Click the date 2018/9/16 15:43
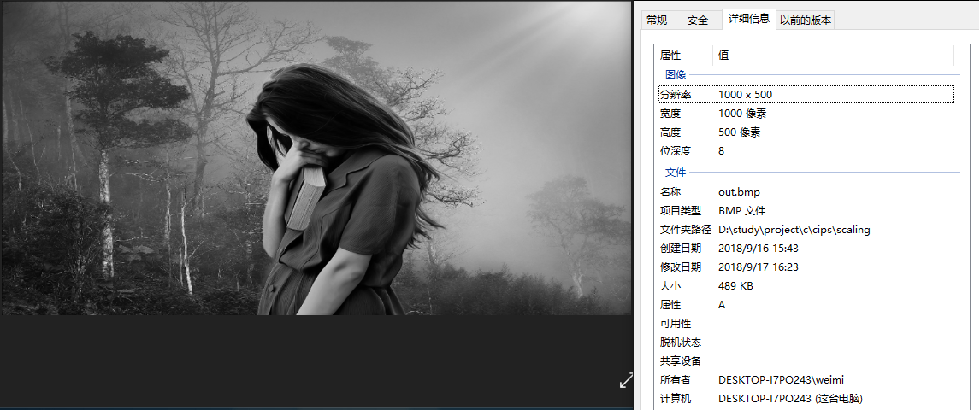980x410 pixels. [759, 249]
